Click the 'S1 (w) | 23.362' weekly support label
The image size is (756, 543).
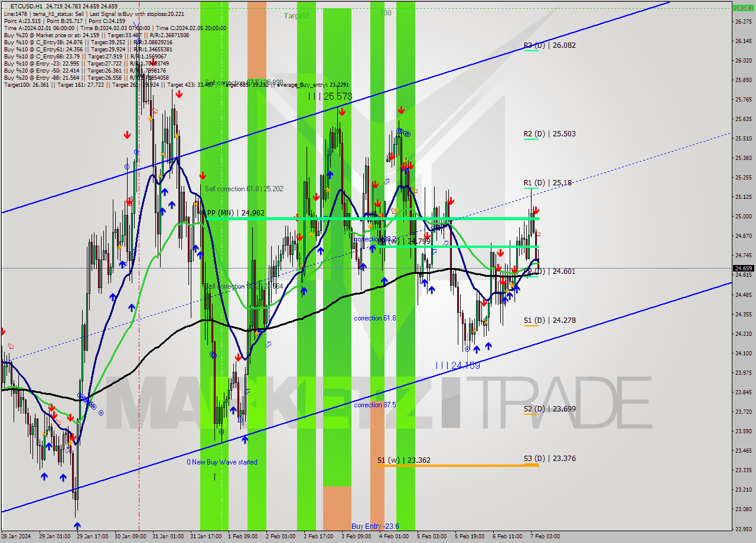click(404, 459)
